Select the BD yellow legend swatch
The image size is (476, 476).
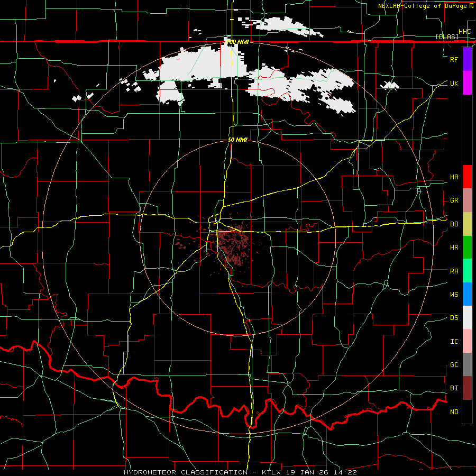tap(467, 224)
